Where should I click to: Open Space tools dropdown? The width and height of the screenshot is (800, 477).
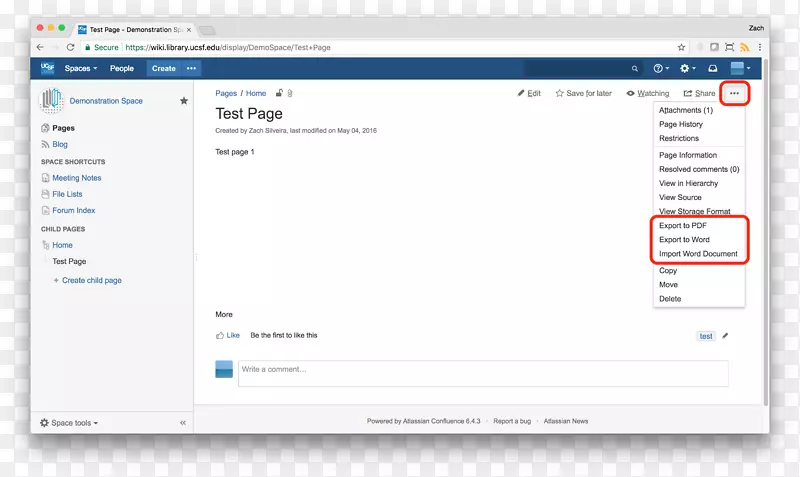coord(69,423)
